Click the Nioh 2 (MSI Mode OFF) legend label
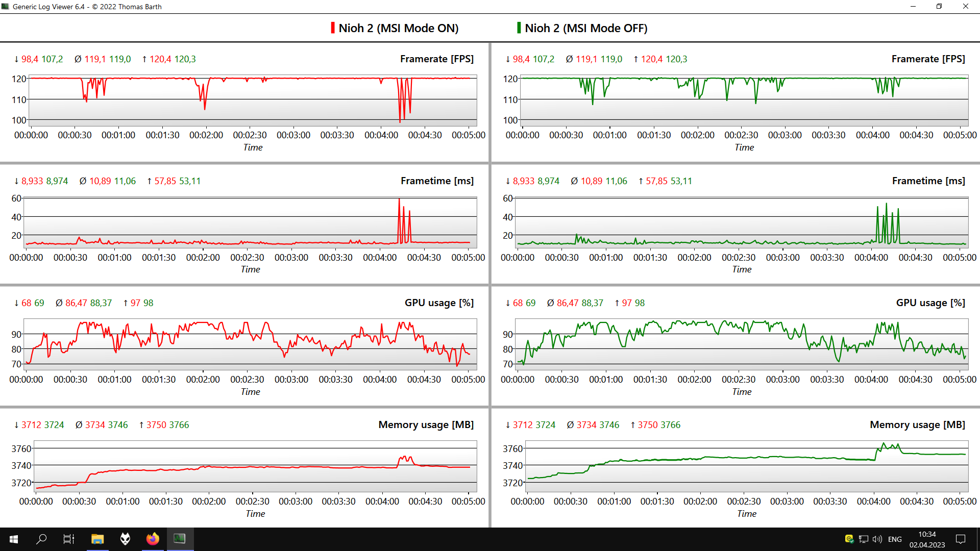The width and height of the screenshot is (980, 551). [586, 28]
